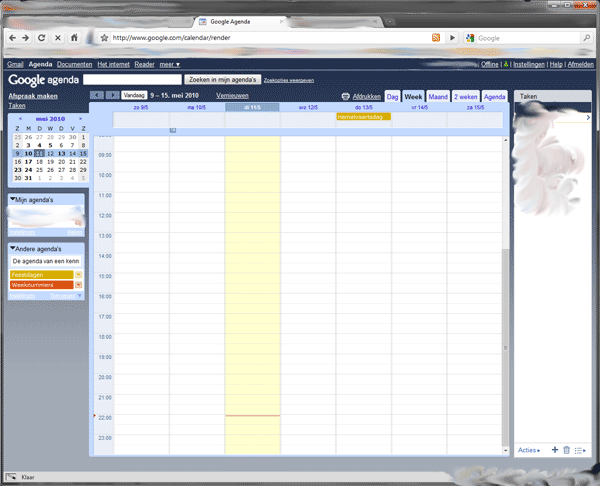Screen dimensions: 600x486
Task: Click the Afmelden link
Action: (x=580, y=64)
